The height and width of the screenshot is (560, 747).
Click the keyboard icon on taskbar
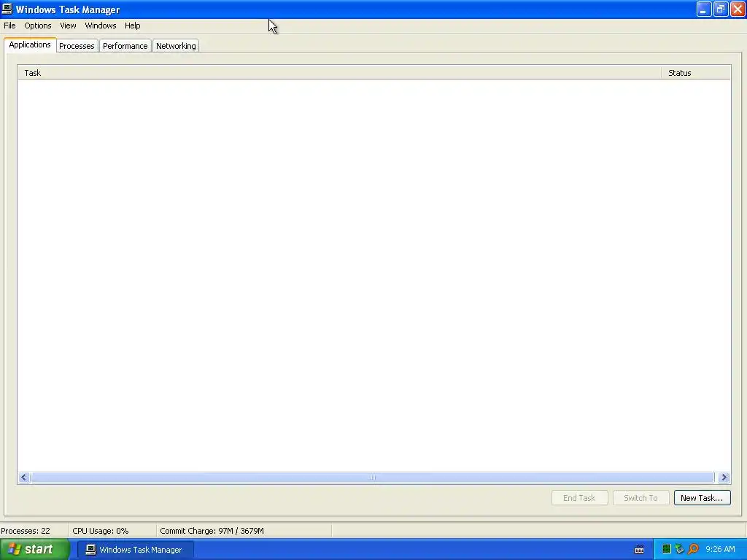click(639, 550)
